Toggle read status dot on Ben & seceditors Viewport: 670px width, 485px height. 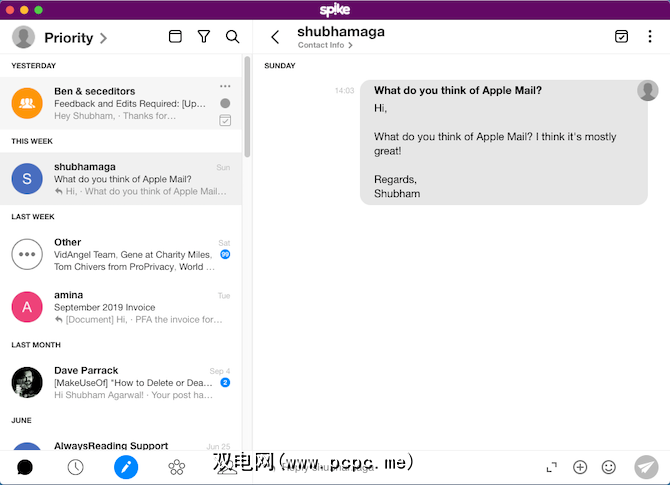[225, 103]
